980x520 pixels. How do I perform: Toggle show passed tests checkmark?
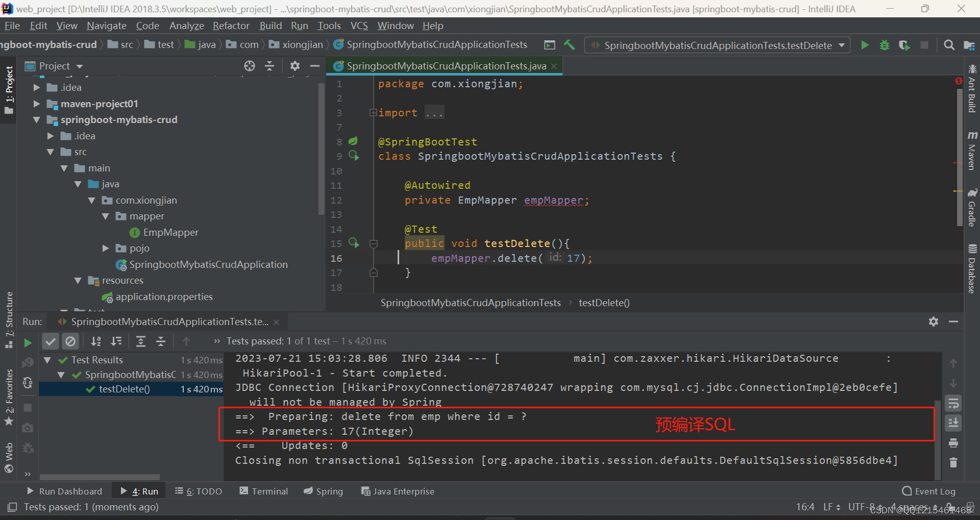pos(50,341)
